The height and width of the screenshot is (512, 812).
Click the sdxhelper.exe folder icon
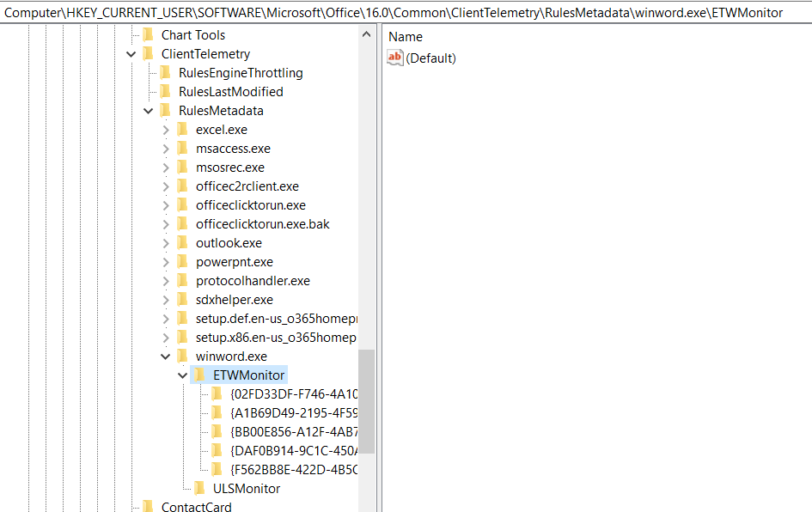182,299
